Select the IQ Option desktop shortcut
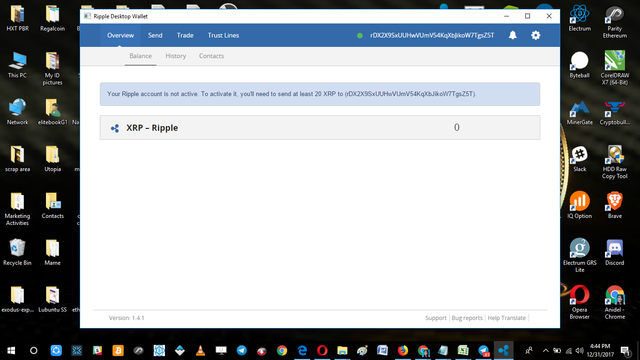The width and height of the screenshot is (640, 360). (x=580, y=205)
